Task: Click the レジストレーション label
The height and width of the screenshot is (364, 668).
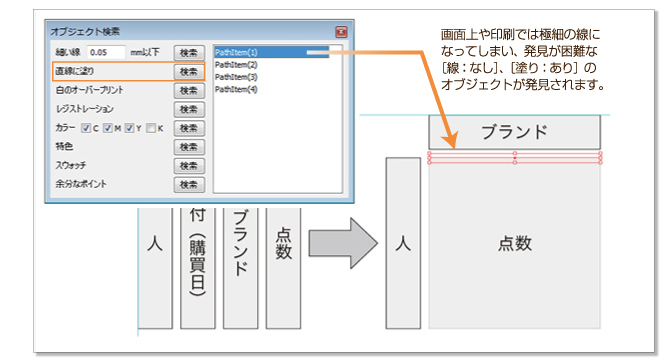Action: (85, 109)
